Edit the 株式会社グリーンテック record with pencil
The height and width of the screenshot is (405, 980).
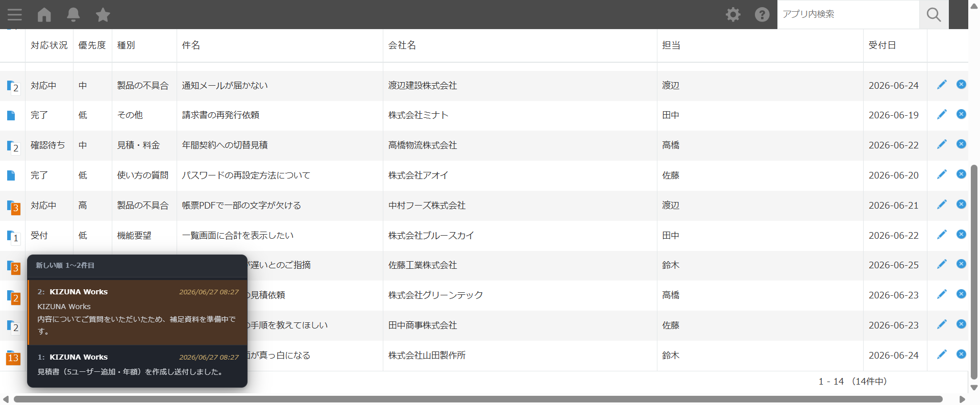(x=942, y=294)
